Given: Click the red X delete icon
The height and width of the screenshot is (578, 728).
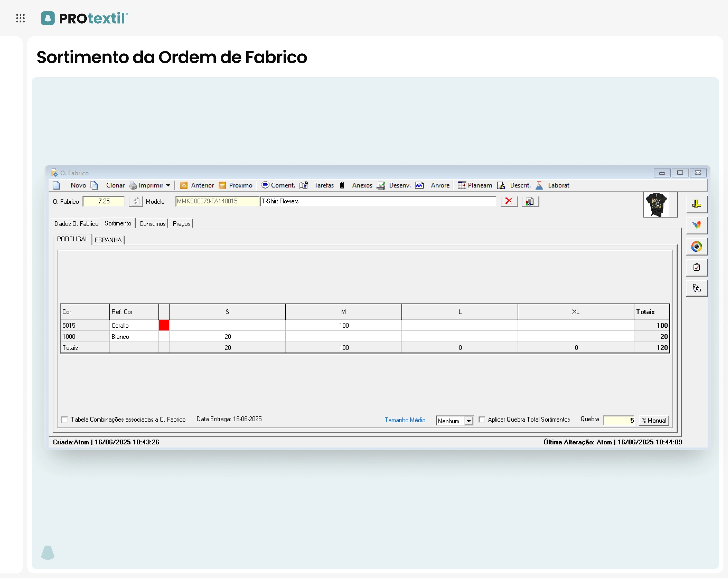Looking at the screenshot, I should (509, 201).
